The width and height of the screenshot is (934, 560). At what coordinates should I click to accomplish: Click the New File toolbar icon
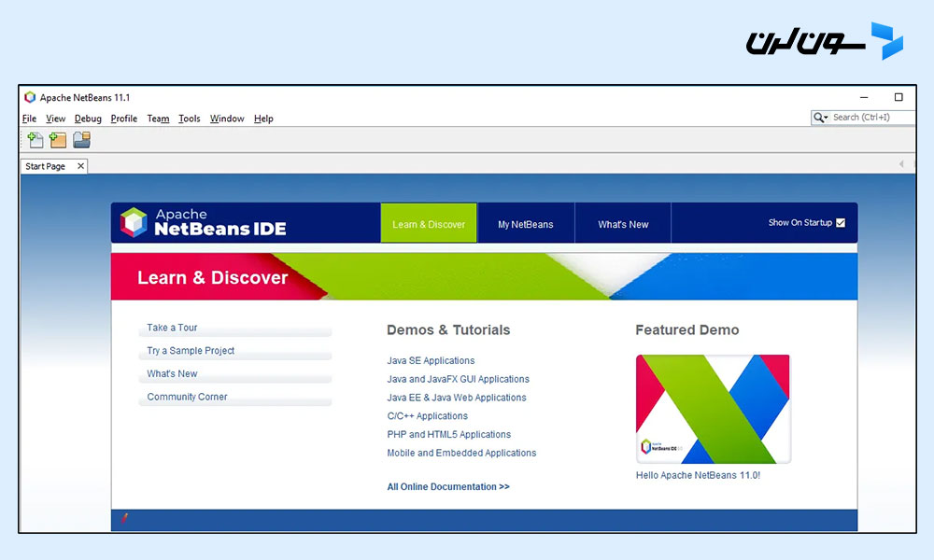coord(35,139)
